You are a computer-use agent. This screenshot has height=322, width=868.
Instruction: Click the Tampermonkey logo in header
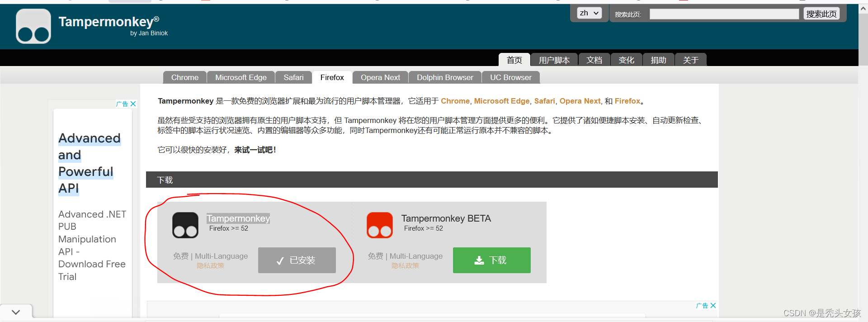click(33, 26)
